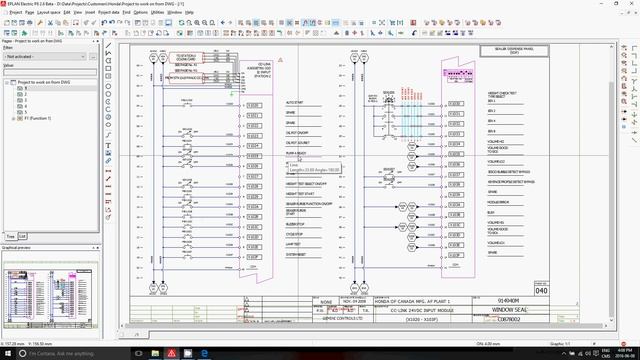Screen dimensions: 640x360
Task: Click the Task View taskbar icon
Action: (139, 353)
